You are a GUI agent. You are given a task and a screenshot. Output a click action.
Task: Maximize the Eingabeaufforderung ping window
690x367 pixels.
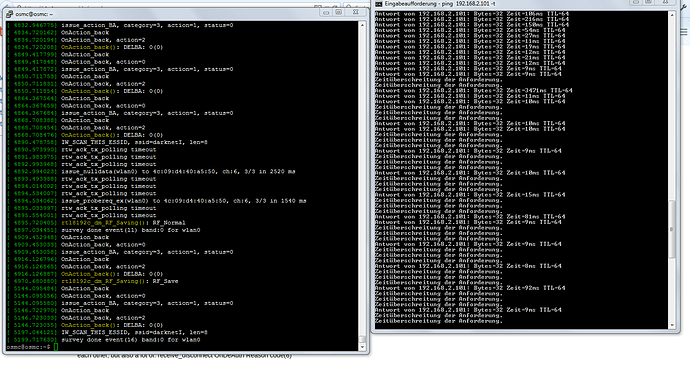click(x=648, y=2)
